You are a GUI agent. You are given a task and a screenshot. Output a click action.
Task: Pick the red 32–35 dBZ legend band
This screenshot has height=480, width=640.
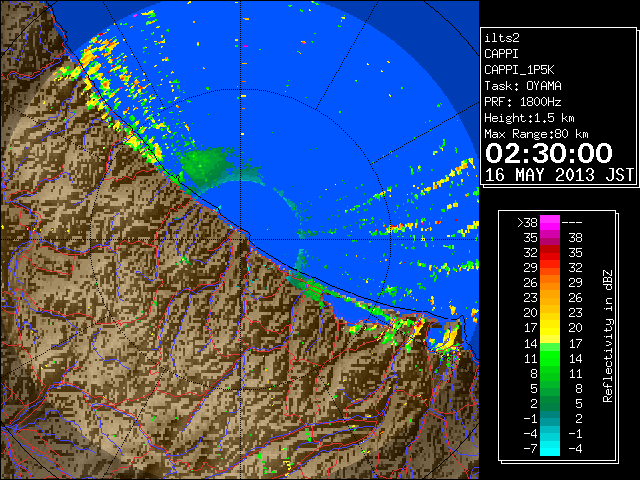pyautogui.click(x=550, y=253)
